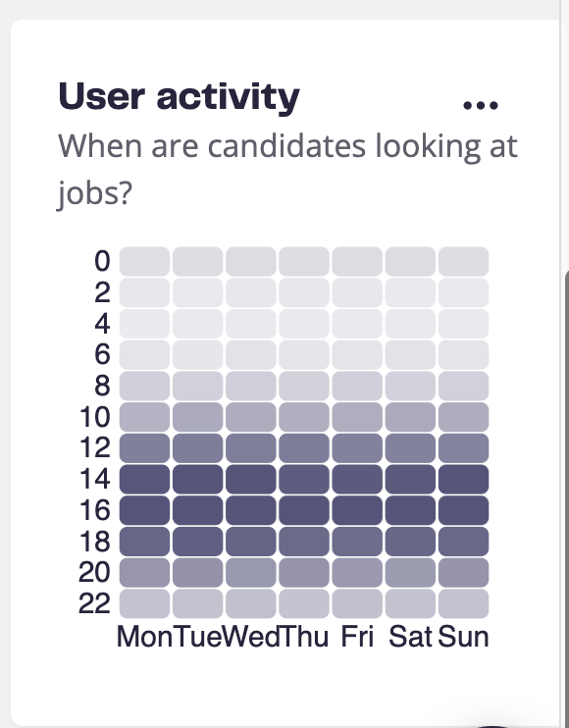Open the three-dot options menu
Viewport: 569px width, 728px height.
point(481,105)
